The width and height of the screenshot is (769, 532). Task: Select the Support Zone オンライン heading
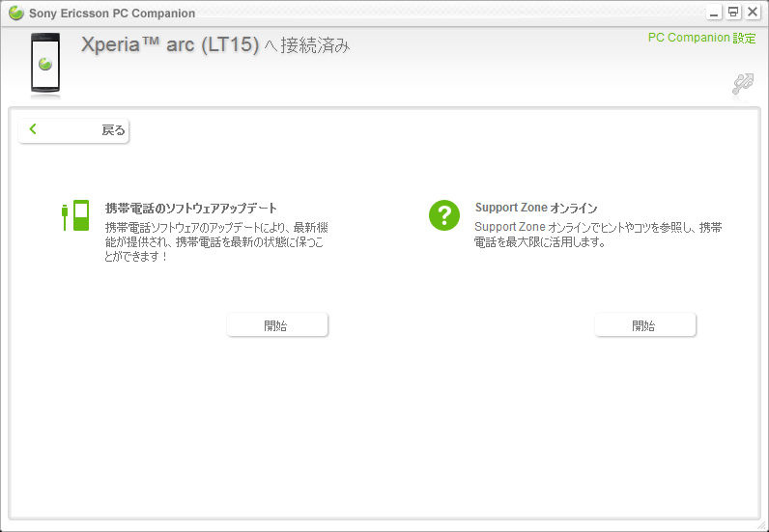point(536,208)
